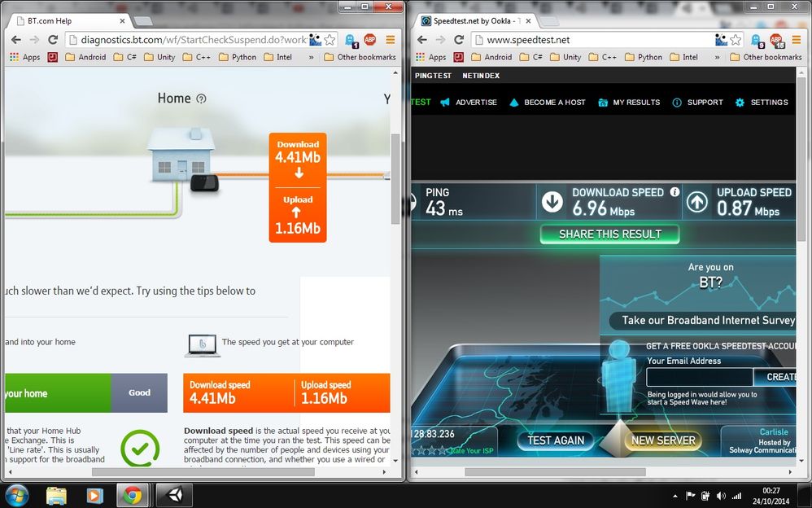
Task: Use the BT page horizontal scrollbar
Action: click(203, 472)
